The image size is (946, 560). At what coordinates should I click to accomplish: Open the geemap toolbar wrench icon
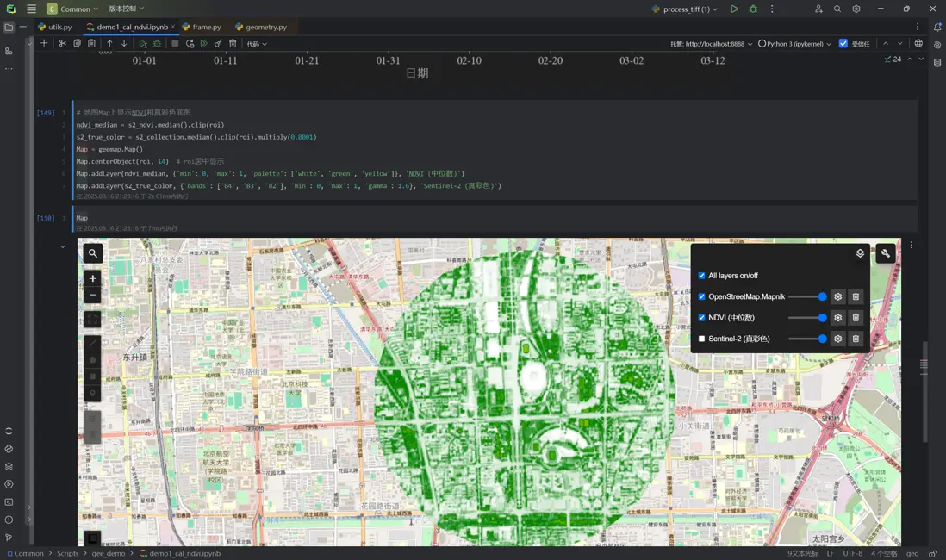click(886, 253)
